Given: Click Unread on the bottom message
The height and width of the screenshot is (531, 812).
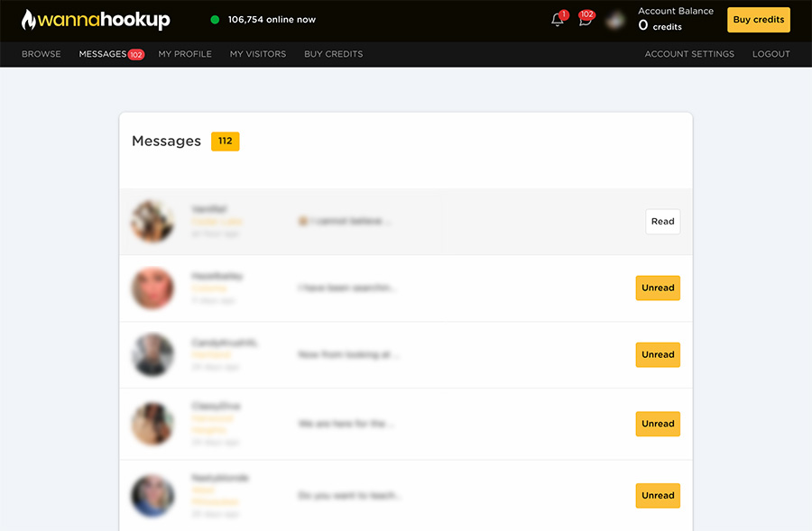Looking at the screenshot, I should click(657, 495).
